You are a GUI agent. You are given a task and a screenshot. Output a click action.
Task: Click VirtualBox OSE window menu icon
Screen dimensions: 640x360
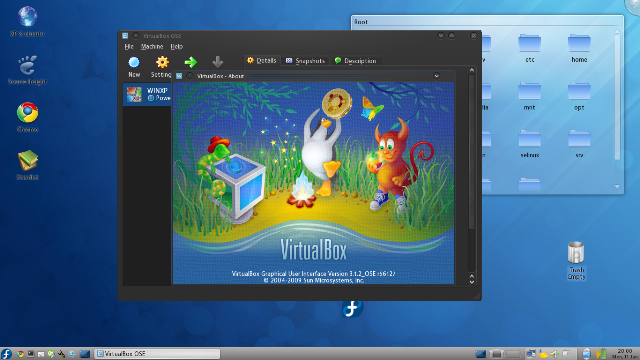pos(125,36)
